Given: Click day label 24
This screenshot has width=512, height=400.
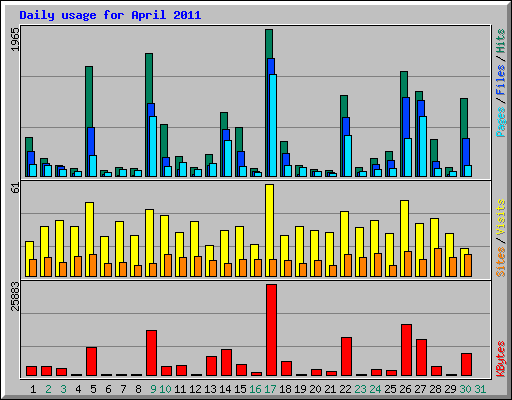Looking at the screenshot, I should click(x=375, y=389).
